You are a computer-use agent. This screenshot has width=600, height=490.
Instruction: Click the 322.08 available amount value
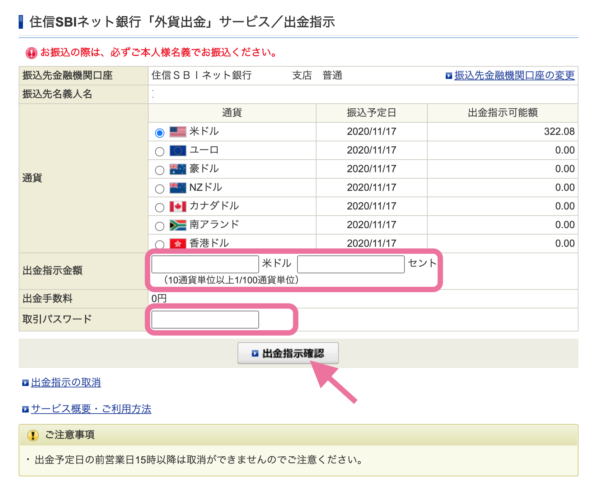[559, 132]
